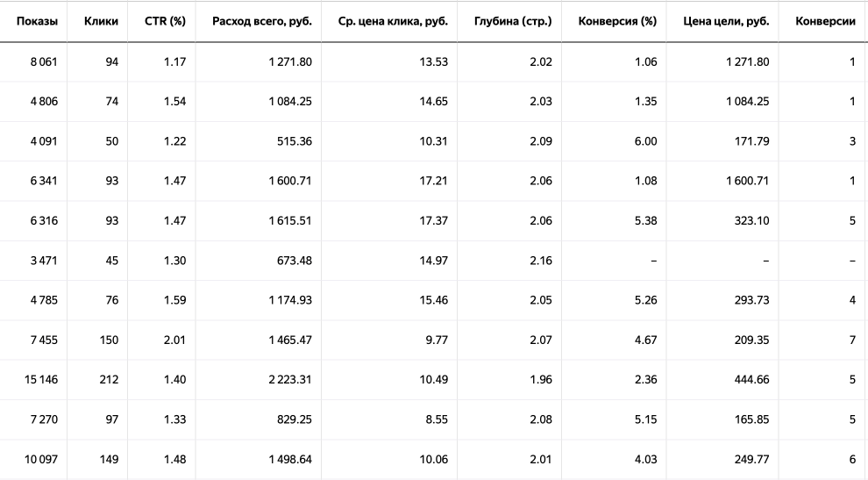Click the CTR (%) column header
Viewport: 868px width, 480px height.
165,21
